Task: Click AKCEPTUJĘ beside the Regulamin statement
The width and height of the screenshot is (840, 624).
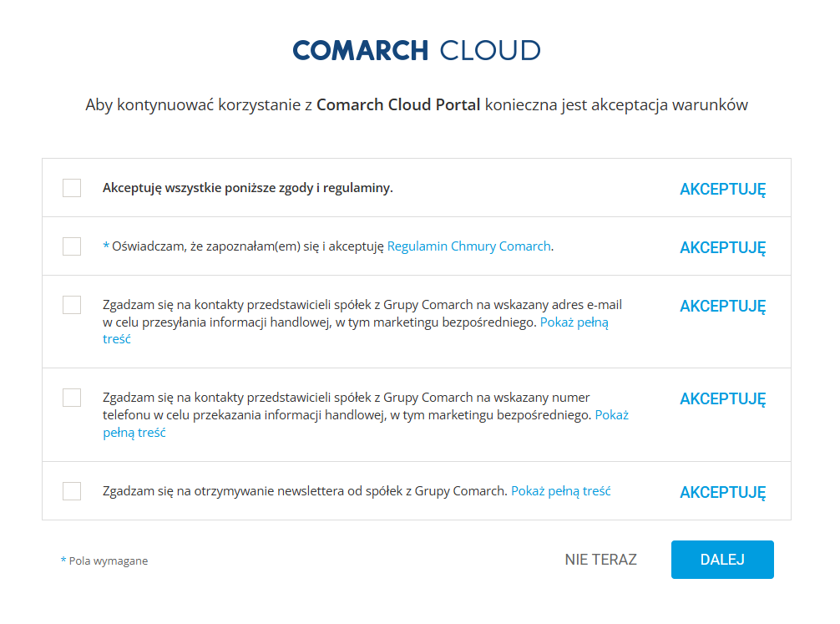Action: 722,248
